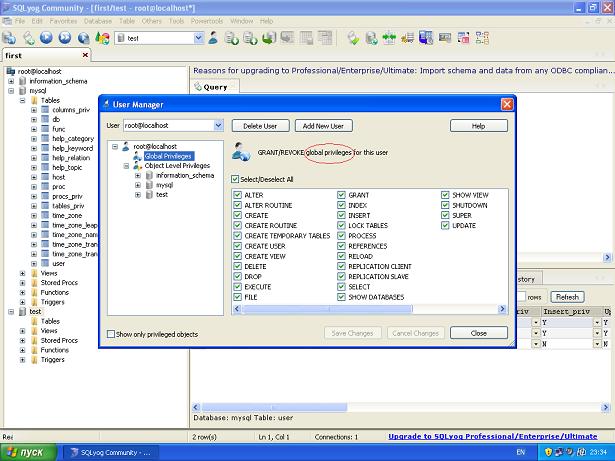Click the result grid bottom horizontal scrollbar
This screenshot has height=461, width=615.
click(x=275, y=407)
